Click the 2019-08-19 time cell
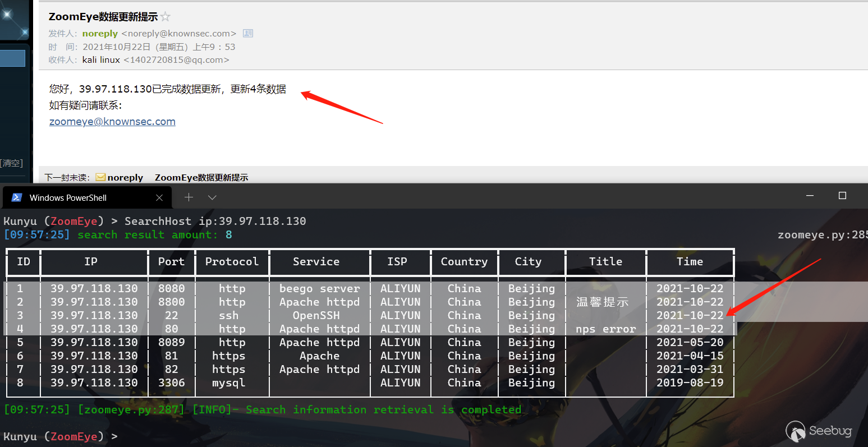 coord(690,383)
